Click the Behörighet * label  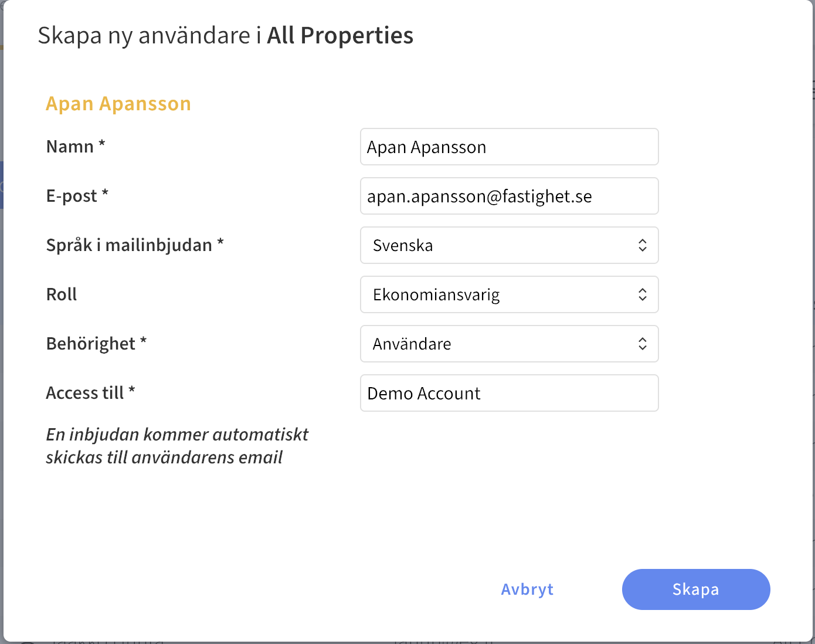[96, 343]
